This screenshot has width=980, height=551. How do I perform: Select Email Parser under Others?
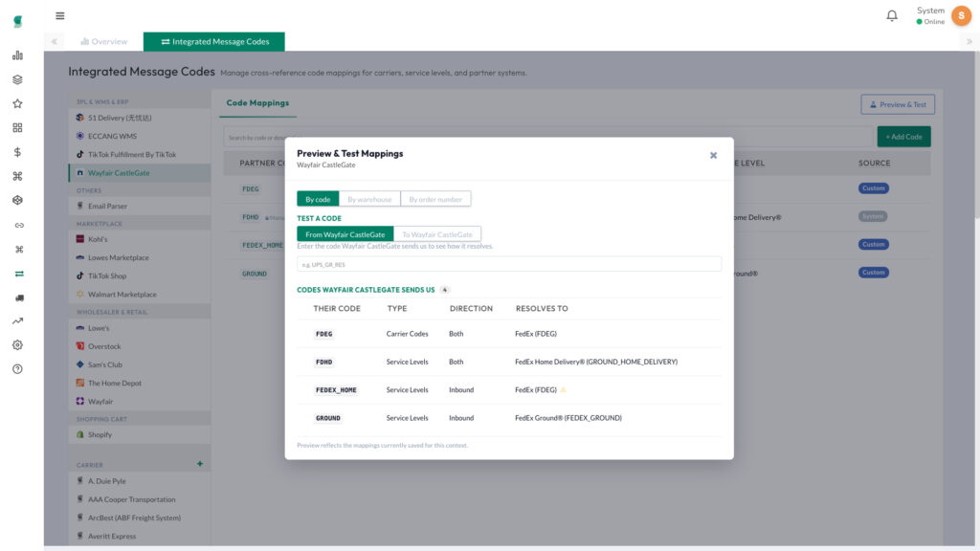tap(140, 207)
